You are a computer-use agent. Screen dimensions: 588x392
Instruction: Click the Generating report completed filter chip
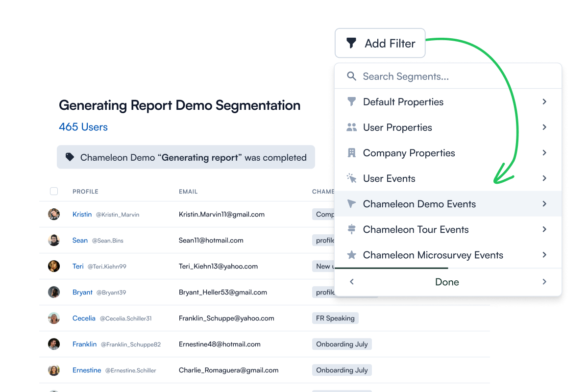tap(186, 157)
